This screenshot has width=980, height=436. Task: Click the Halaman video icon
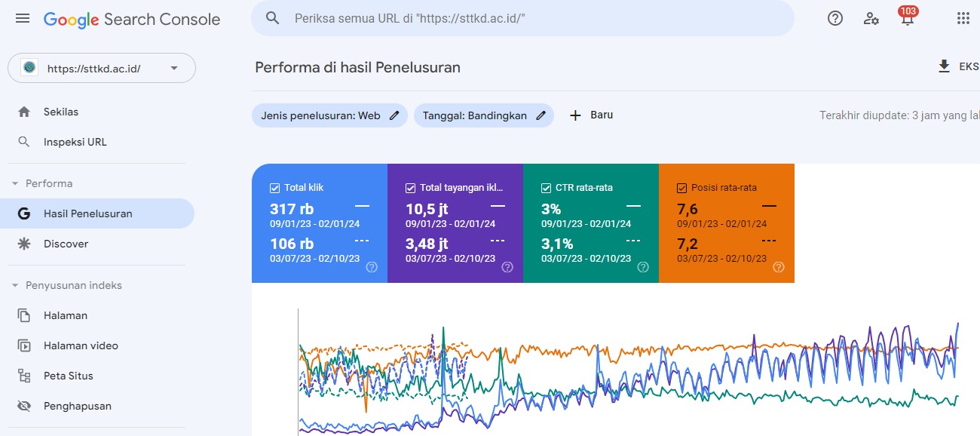point(24,345)
